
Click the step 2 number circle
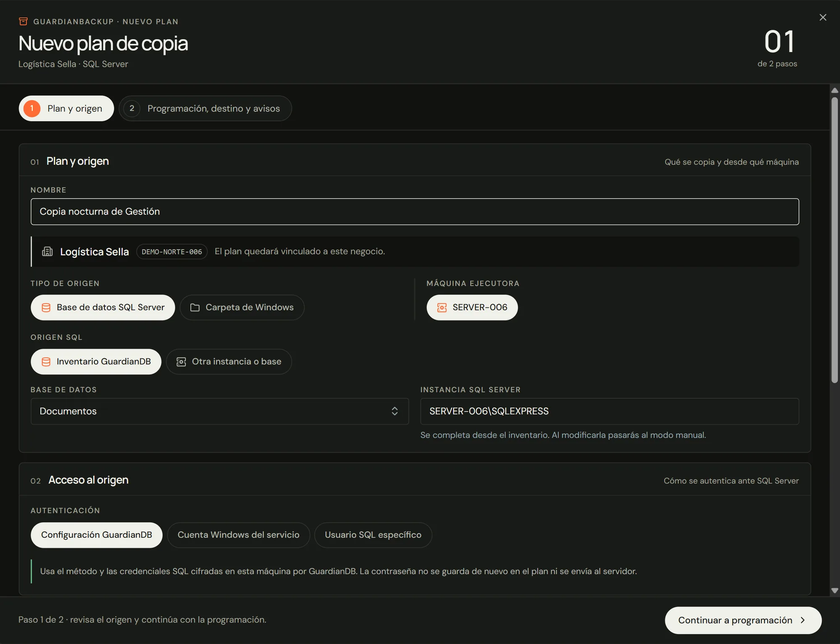(x=132, y=108)
